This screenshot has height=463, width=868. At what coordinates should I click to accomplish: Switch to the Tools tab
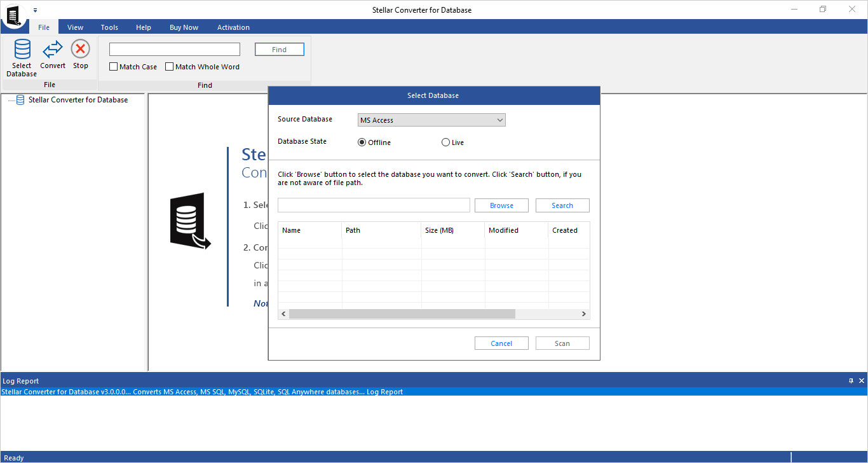pos(109,27)
